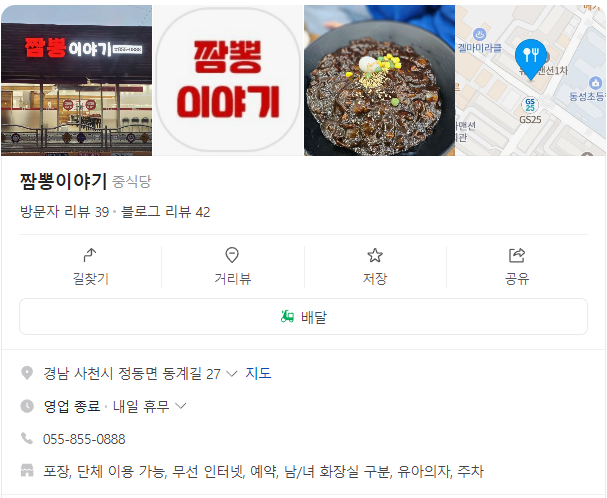Save the place with the 저장 star icon

pyautogui.click(x=375, y=255)
